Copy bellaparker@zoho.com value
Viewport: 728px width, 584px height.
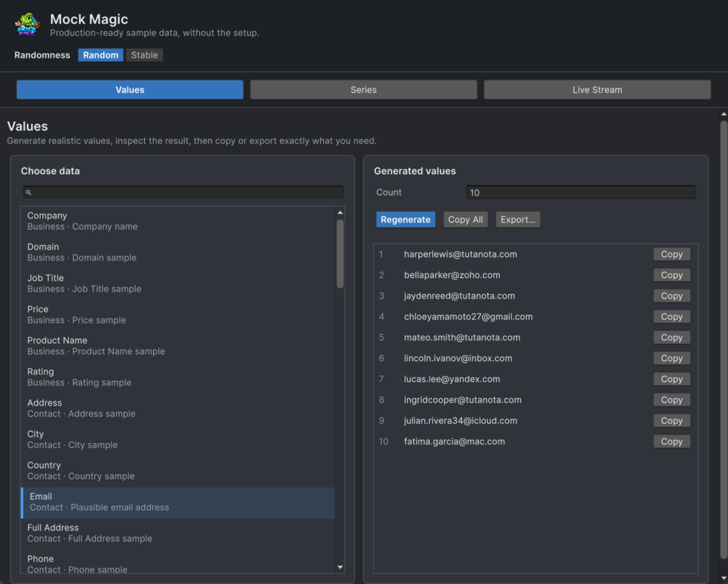672,276
